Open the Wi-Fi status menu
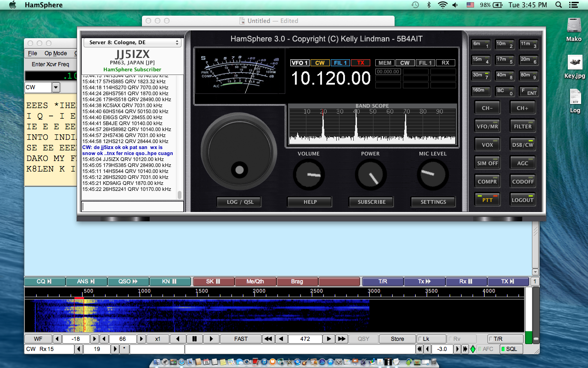 coord(443,5)
